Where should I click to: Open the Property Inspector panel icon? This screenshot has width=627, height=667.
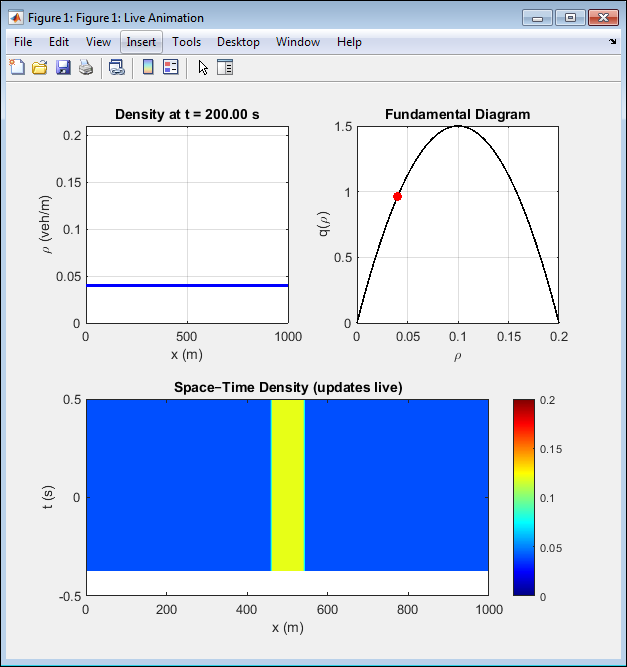(225, 67)
